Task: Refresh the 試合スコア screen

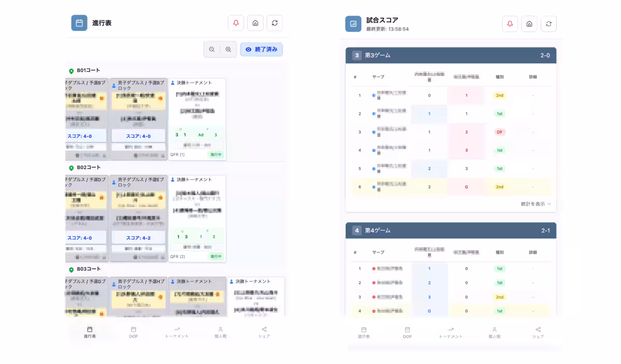Action: (x=549, y=24)
